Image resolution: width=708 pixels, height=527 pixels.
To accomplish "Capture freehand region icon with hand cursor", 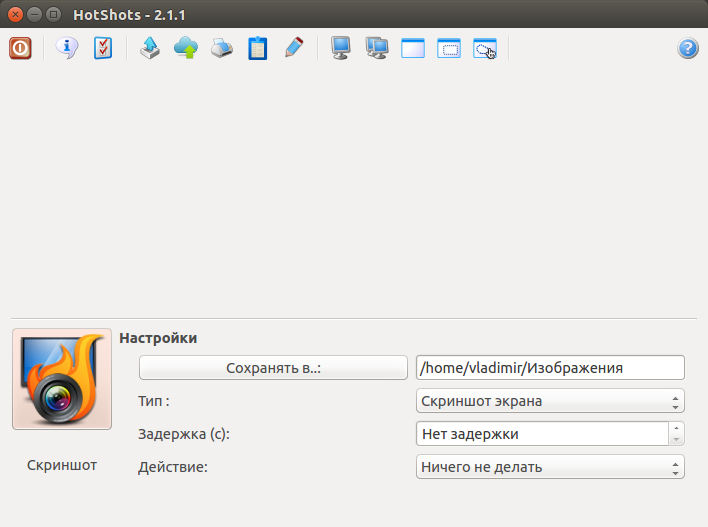I will point(485,48).
